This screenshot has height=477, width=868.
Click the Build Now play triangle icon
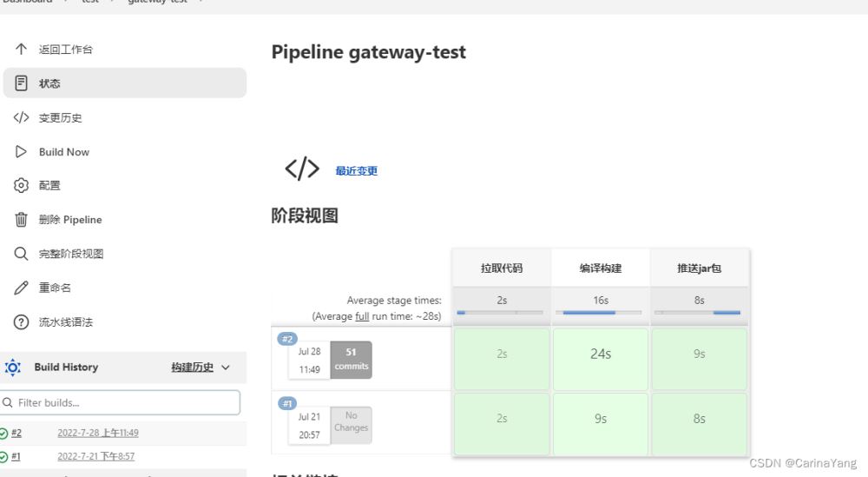[x=21, y=152]
